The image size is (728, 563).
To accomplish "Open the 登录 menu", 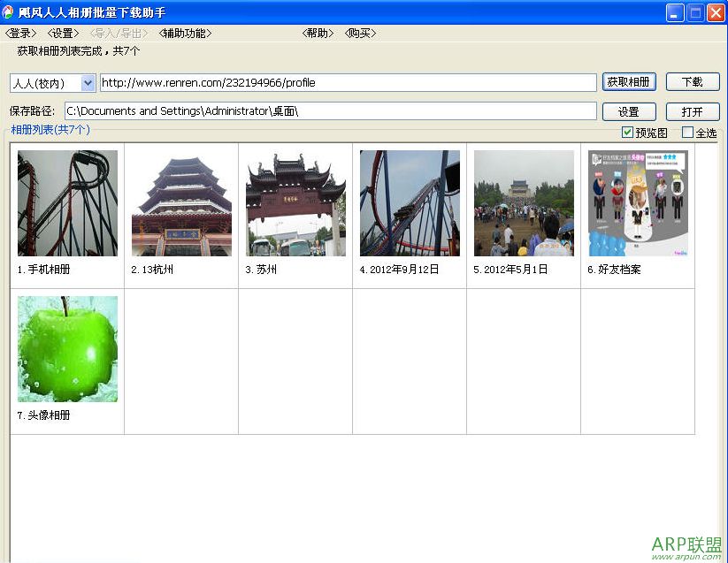I will point(21,34).
